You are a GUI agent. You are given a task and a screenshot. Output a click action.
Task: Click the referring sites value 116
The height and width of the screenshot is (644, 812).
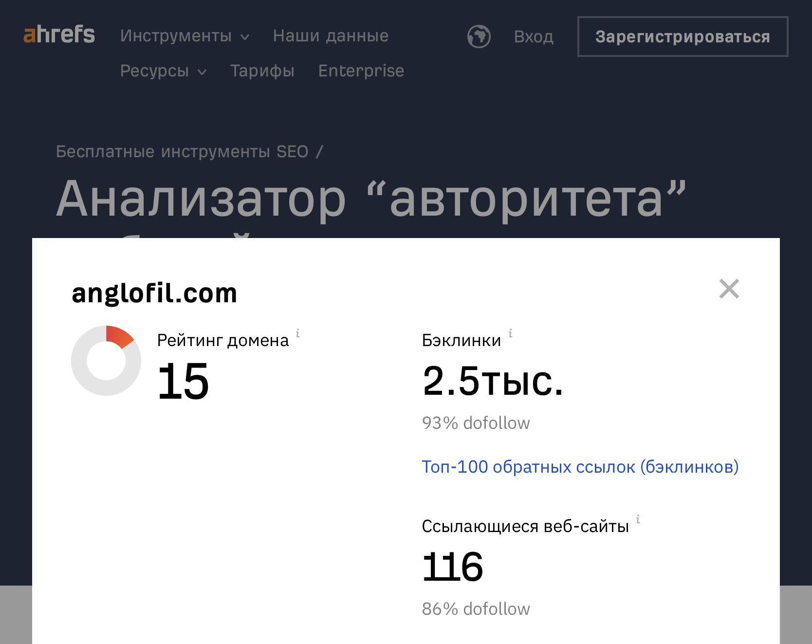(x=453, y=567)
